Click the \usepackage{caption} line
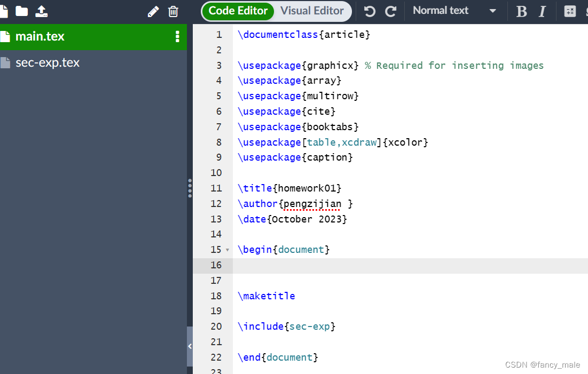Image resolution: width=588 pixels, height=374 pixels. (x=295, y=157)
